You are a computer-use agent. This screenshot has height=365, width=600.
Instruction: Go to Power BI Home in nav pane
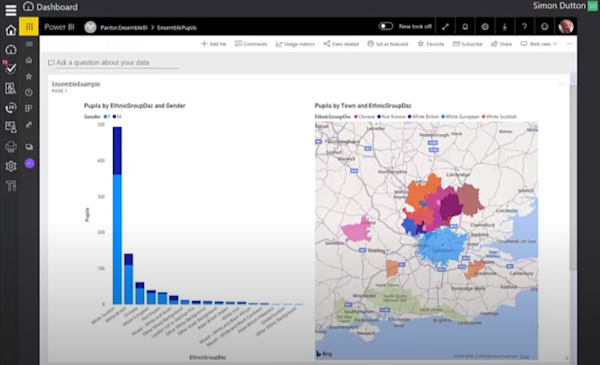pos(29,60)
